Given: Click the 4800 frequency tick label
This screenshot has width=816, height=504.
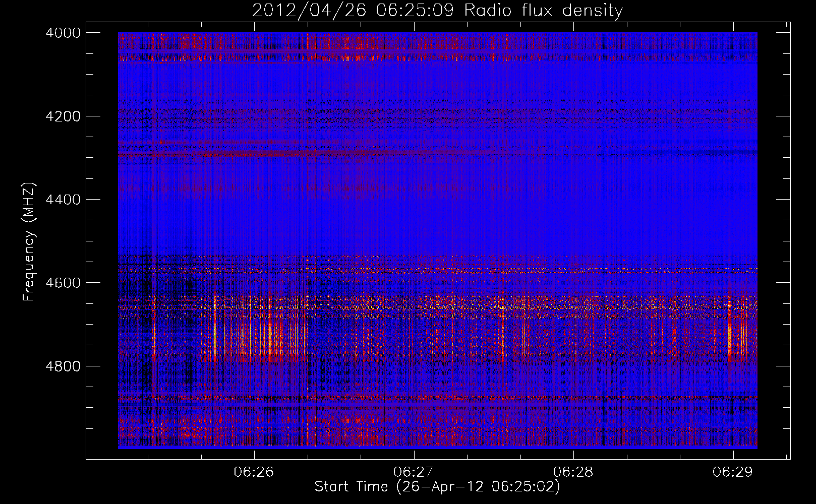Looking at the screenshot, I should [x=63, y=366].
